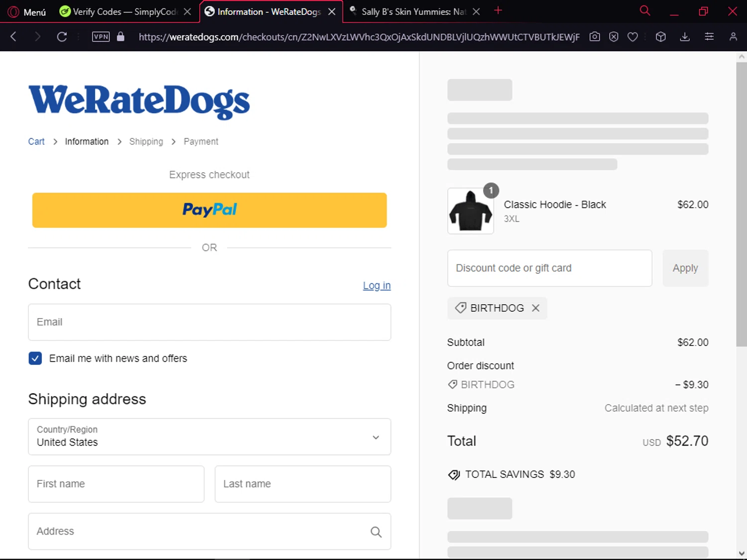Viewport: 747px width, 560px height.
Task: Close the Information - WeRateDogs tab
Action: click(332, 11)
